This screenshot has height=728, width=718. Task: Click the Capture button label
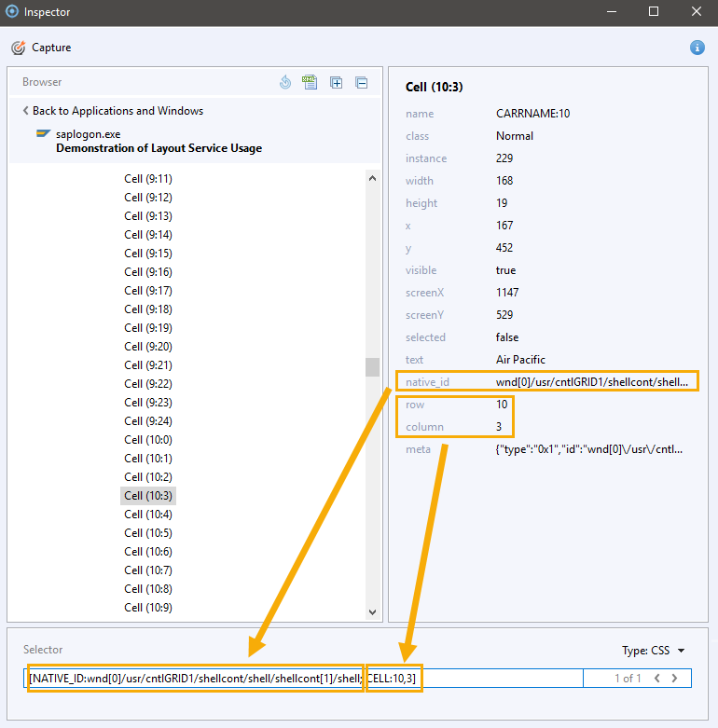[51, 48]
